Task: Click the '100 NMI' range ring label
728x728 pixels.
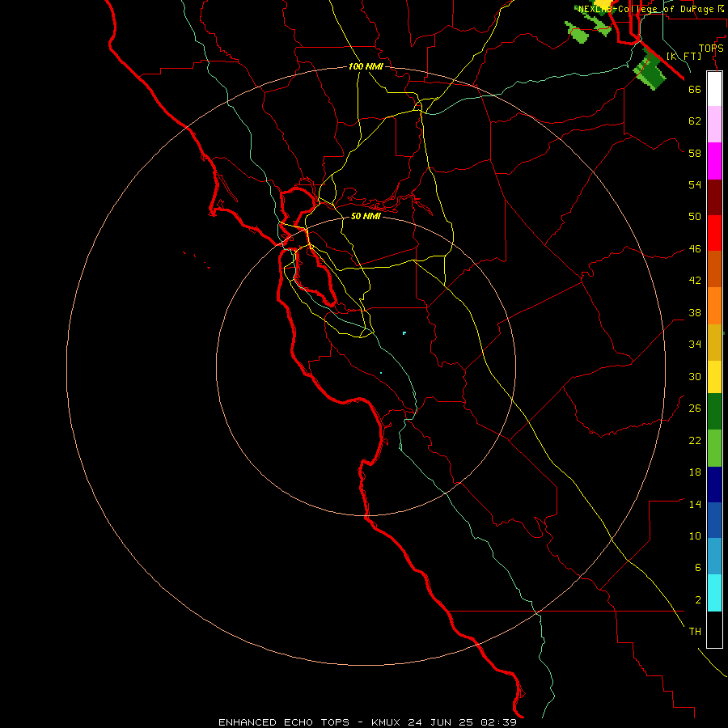Action: tap(366, 67)
